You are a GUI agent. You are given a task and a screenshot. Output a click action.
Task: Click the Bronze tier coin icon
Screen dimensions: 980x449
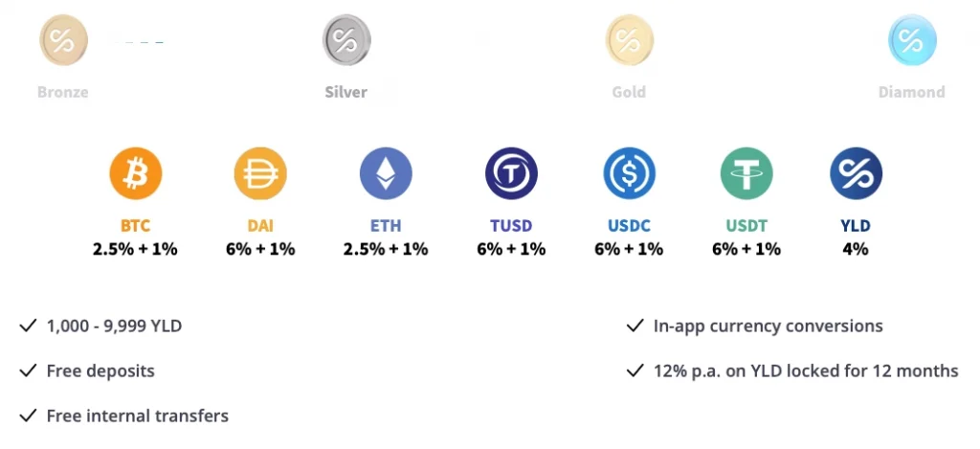click(x=63, y=40)
